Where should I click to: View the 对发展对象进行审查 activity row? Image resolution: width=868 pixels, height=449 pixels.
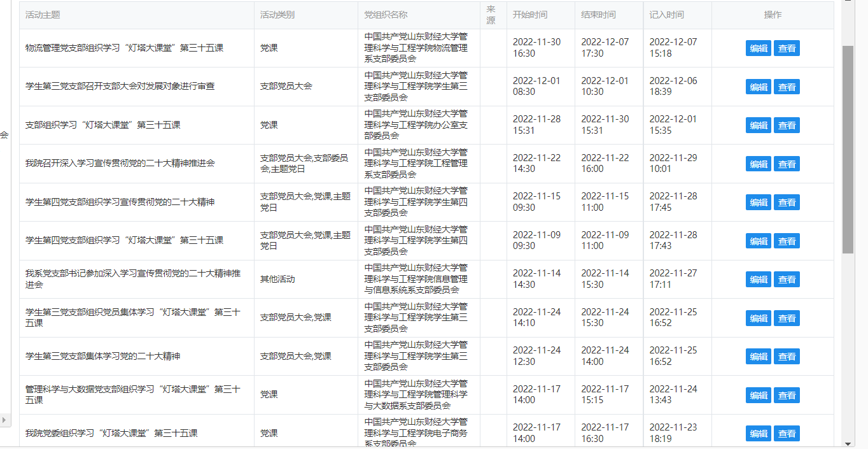787,87
